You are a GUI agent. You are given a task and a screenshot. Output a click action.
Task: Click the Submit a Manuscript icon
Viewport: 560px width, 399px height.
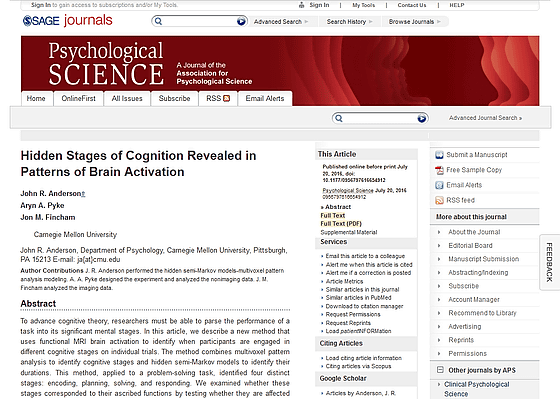(439, 155)
